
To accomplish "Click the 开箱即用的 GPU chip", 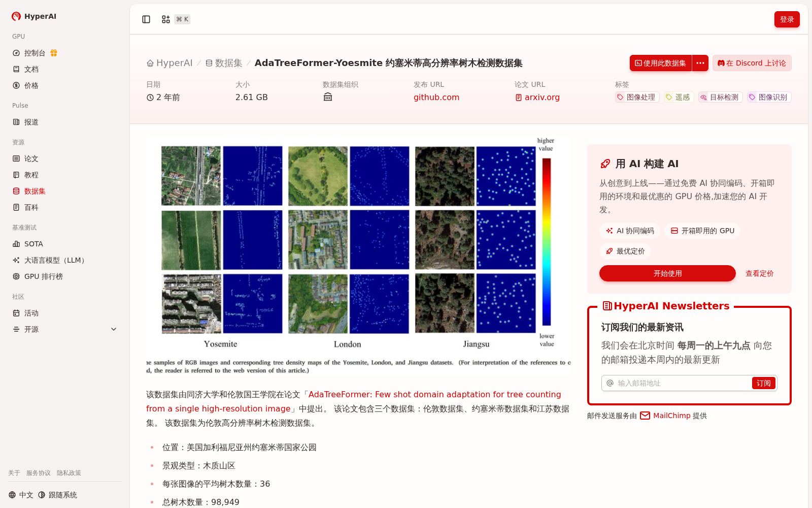I will (x=702, y=231).
